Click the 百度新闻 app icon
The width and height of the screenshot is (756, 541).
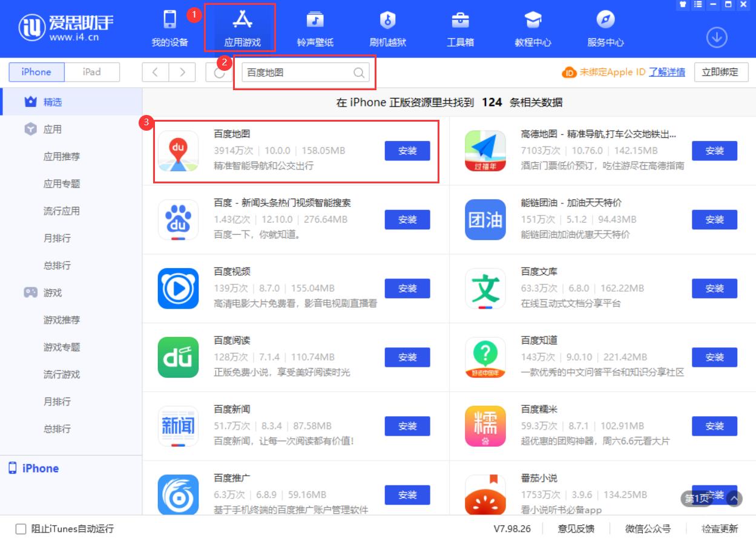(178, 427)
